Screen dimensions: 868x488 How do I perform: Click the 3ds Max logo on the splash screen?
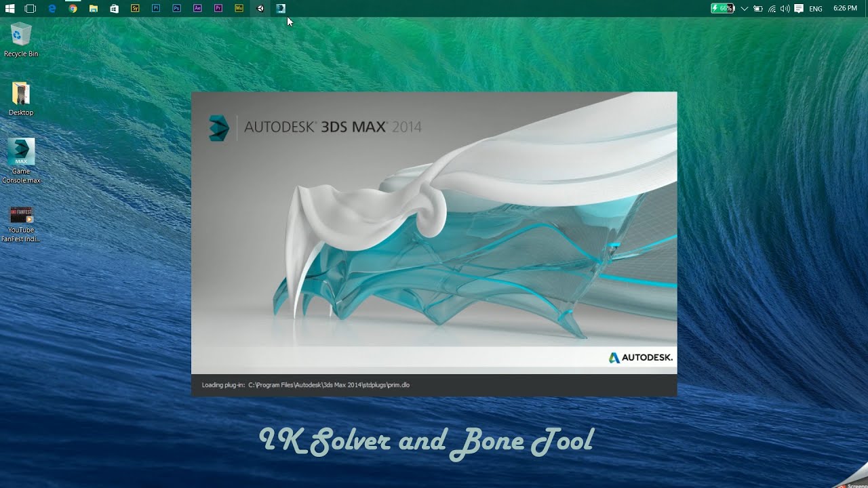(219, 127)
